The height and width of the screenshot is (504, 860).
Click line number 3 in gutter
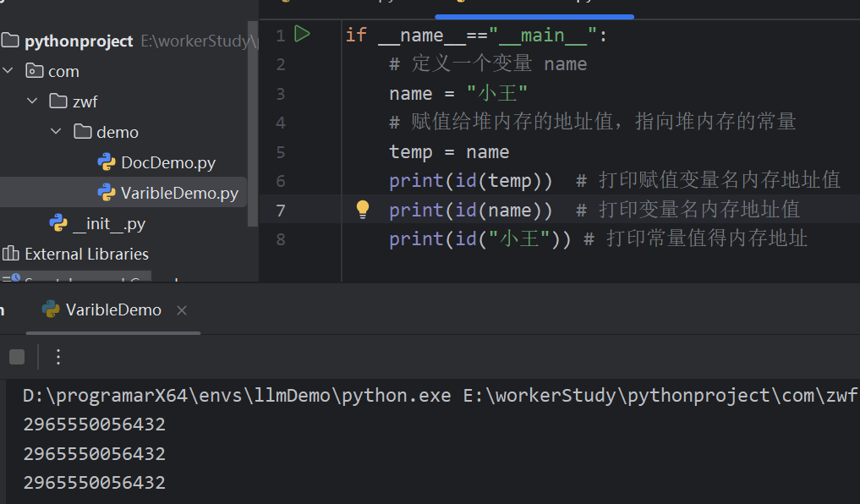[x=281, y=94]
